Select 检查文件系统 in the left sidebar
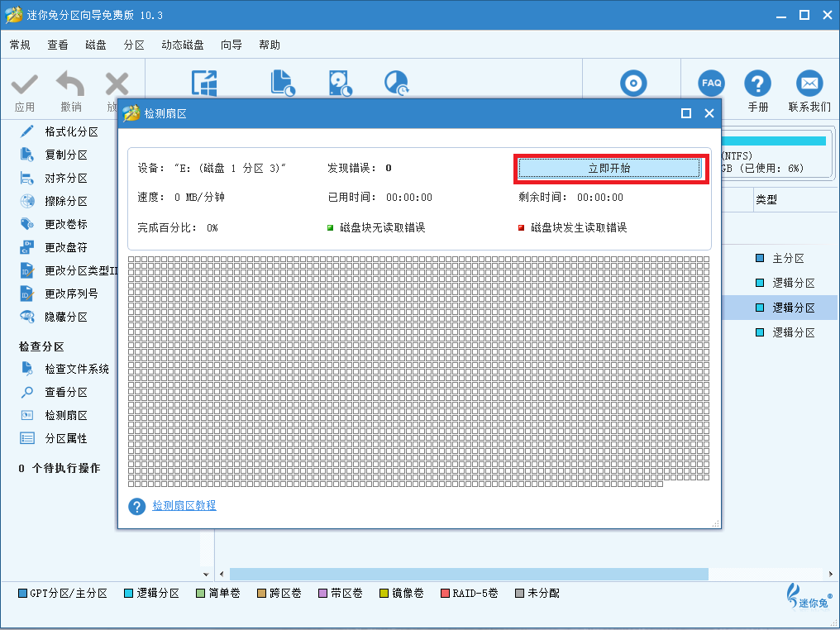The height and width of the screenshot is (630, 840). [64, 369]
